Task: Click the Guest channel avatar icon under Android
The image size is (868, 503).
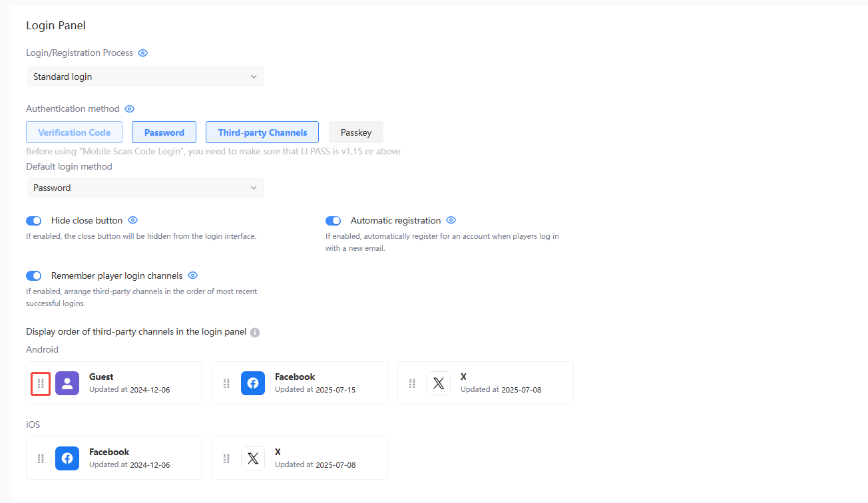Action: (x=67, y=383)
